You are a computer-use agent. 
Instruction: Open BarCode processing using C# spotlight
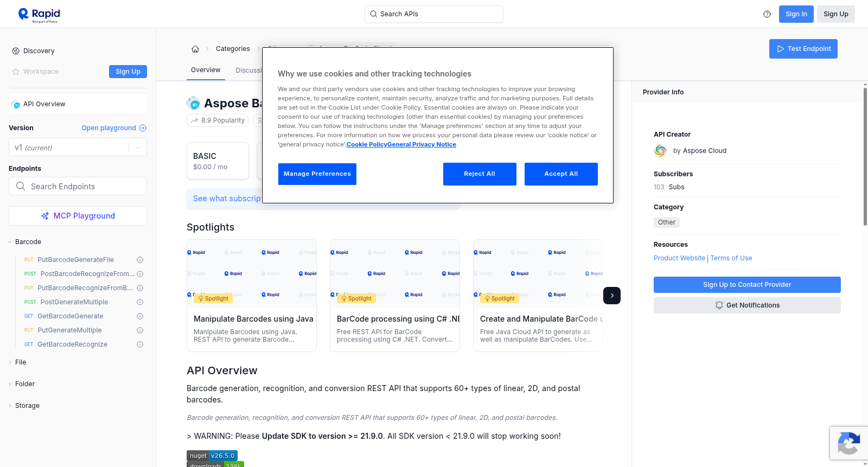[395, 296]
